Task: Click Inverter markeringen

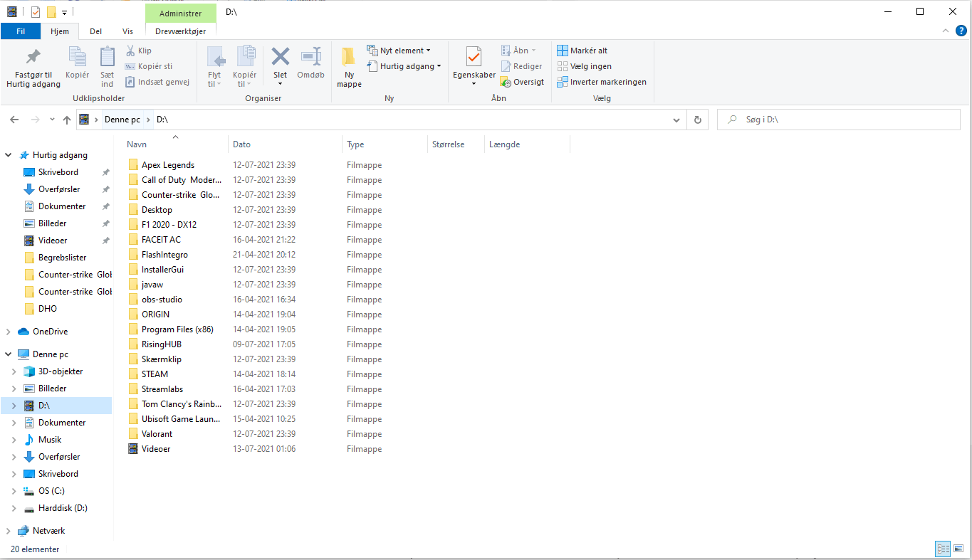Action: 602,82
